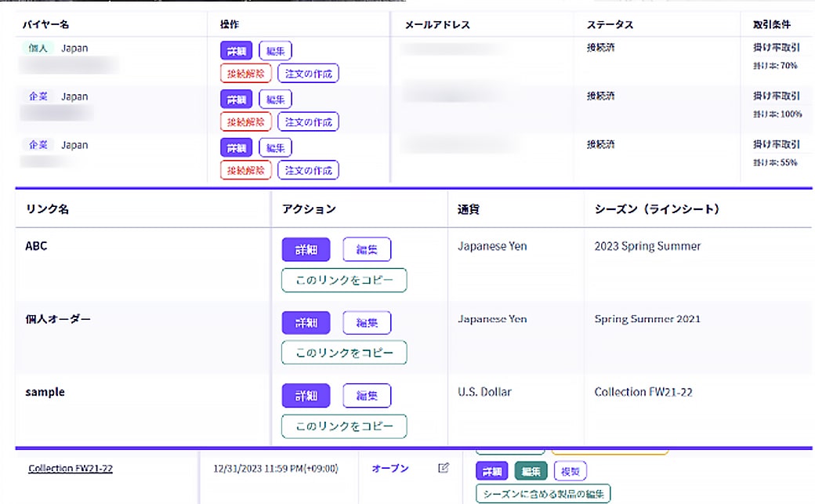815x504 pixels.
Task: Click 接続解除 in the 掛け率 100% row
Action: pyautogui.click(x=246, y=121)
